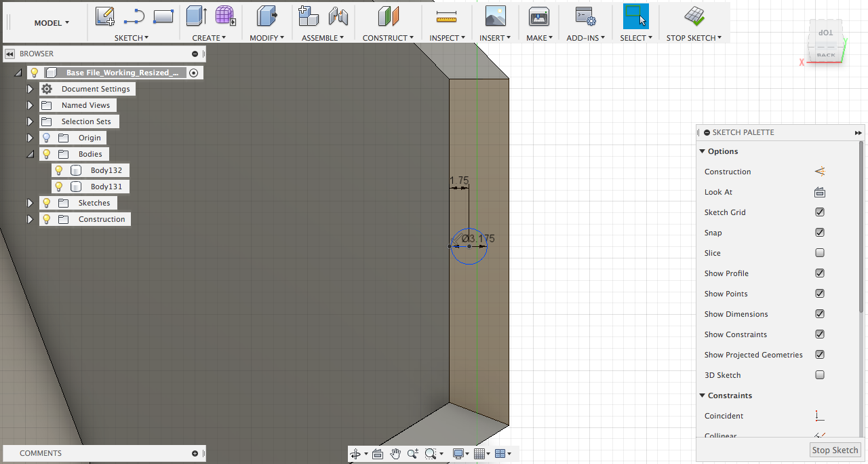Open the Scripts and Add-Ins icon
This screenshot has width=868, height=464.
(x=585, y=16)
